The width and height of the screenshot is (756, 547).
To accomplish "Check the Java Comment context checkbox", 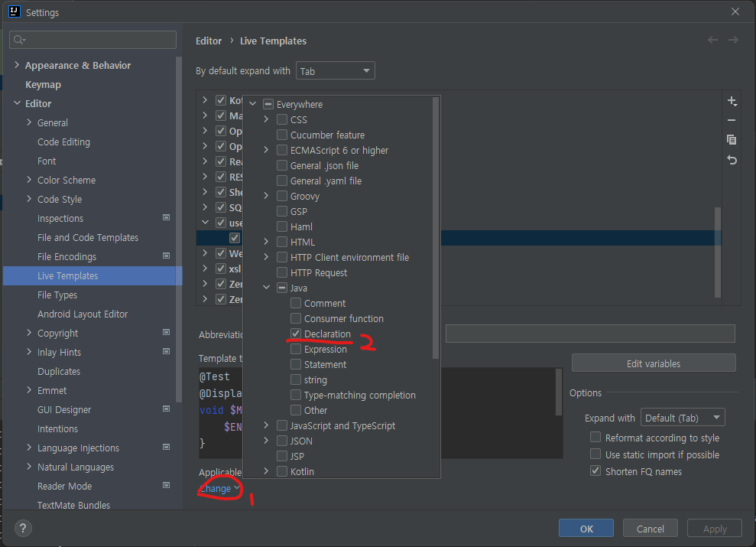I will click(296, 304).
